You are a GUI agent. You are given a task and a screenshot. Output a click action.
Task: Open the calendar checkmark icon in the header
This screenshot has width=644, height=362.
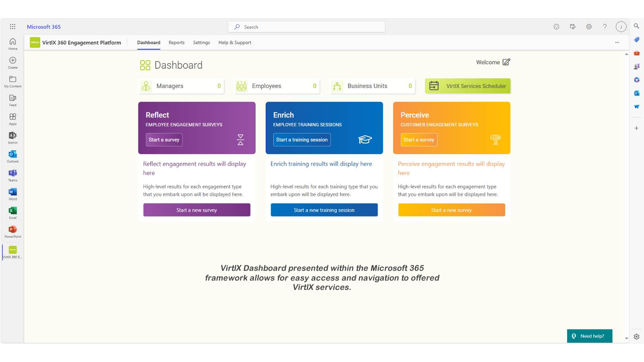[x=572, y=27]
